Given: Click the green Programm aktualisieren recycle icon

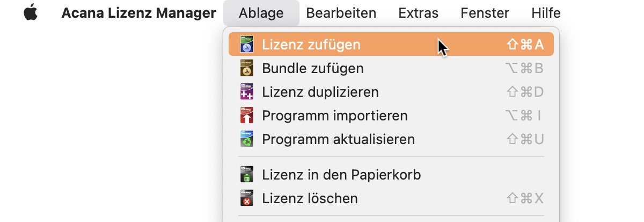Looking at the screenshot, I should click(x=246, y=139).
